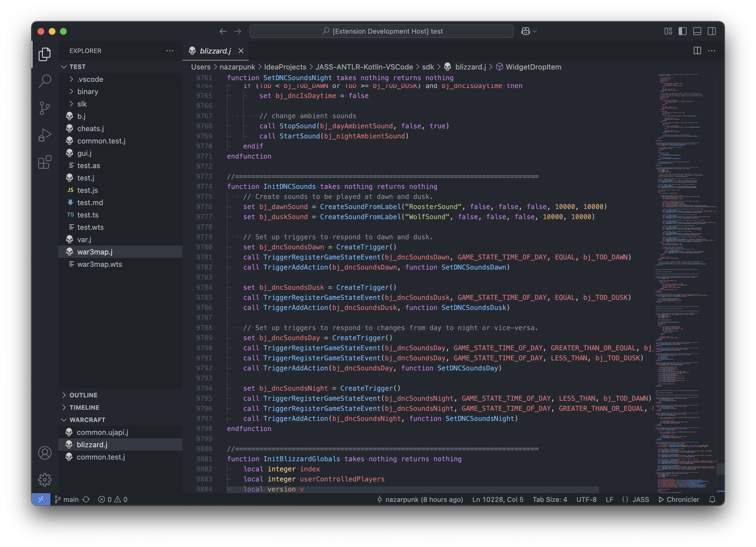This screenshot has width=756, height=547.
Task: Open the Explorer more actions menu
Action: coord(170,51)
